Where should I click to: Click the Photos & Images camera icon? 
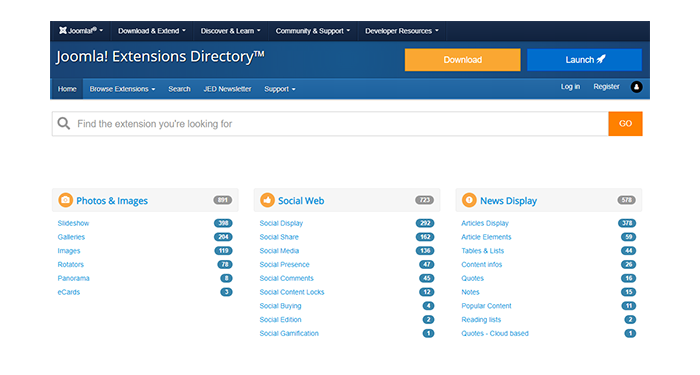[x=66, y=200]
